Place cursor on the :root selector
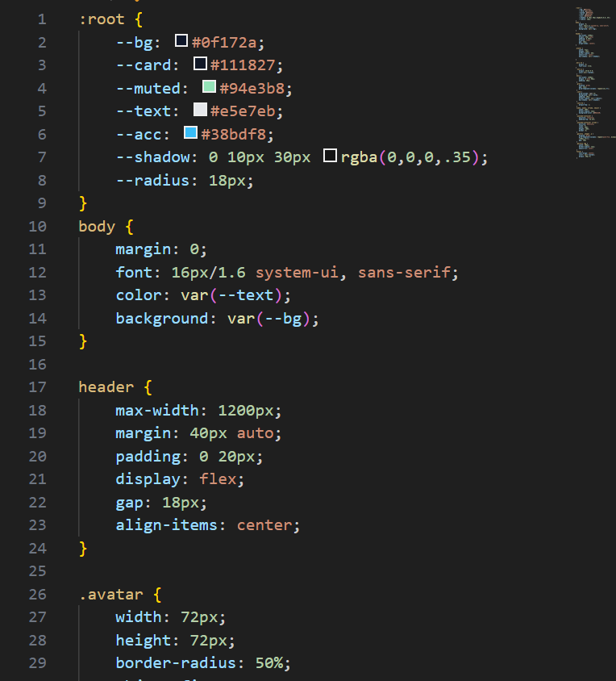Viewport: 616px width, 681px height. coord(102,19)
